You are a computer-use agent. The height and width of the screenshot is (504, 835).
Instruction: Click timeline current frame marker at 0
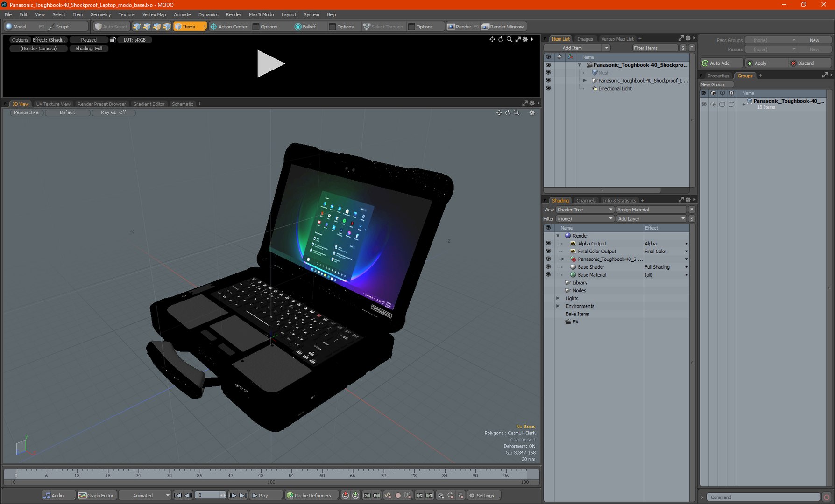point(16,474)
